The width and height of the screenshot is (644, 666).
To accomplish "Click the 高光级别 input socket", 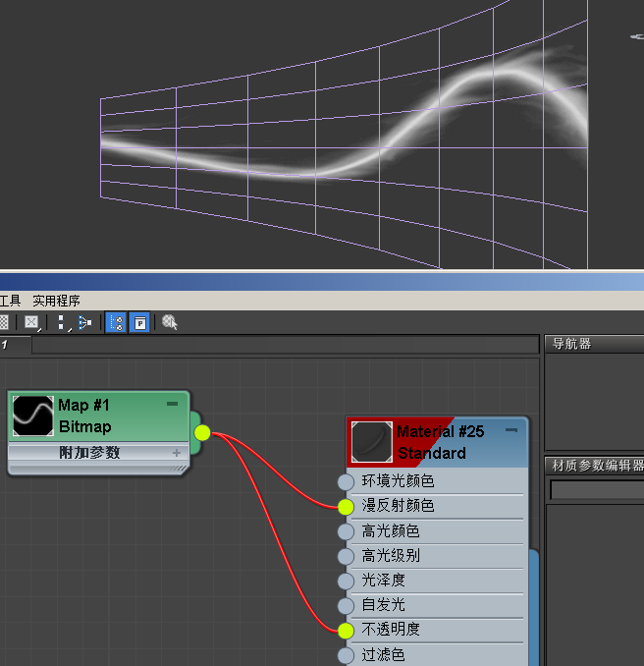I will (346, 556).
